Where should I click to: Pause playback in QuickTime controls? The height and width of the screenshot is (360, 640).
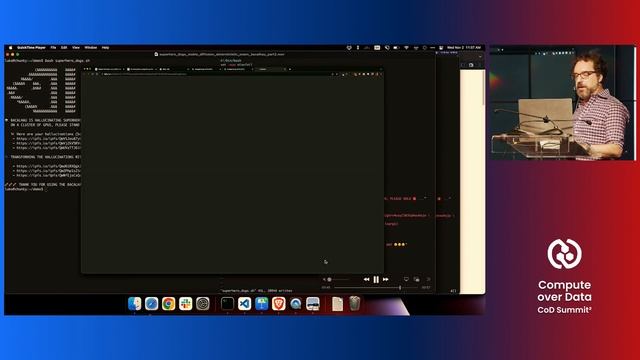376,280
